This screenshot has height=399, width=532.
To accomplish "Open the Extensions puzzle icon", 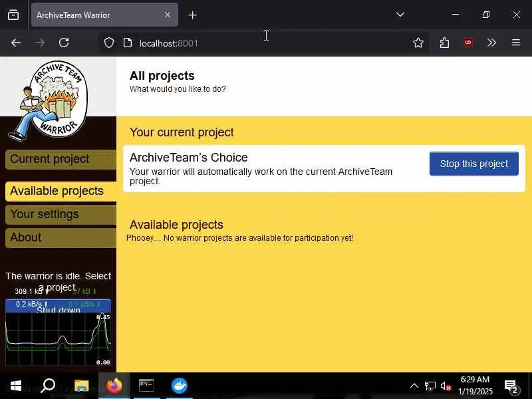I will [x=444, y=43].
